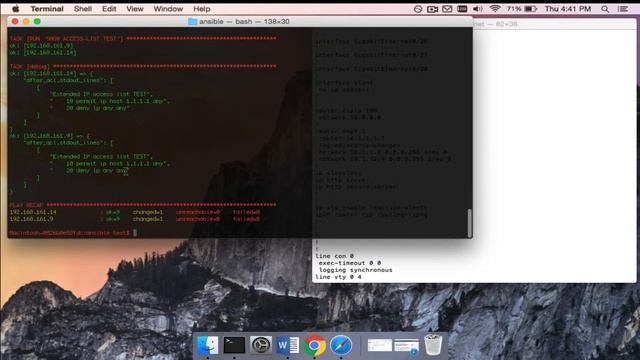Viewport: 640px width, 360px height.
Task: Click the clock showing Thu 4:41 PM
Action: pyautogui.click(x=568, y=9)
